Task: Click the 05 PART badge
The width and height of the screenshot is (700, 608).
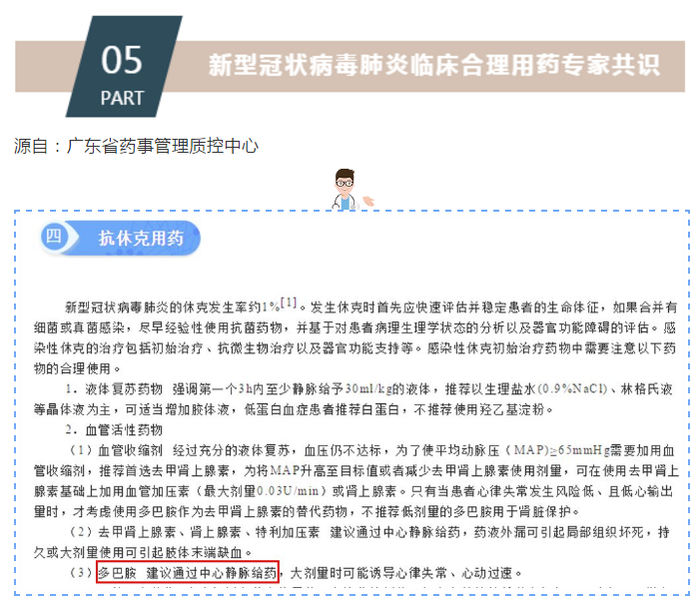Action: pos(124,67)
